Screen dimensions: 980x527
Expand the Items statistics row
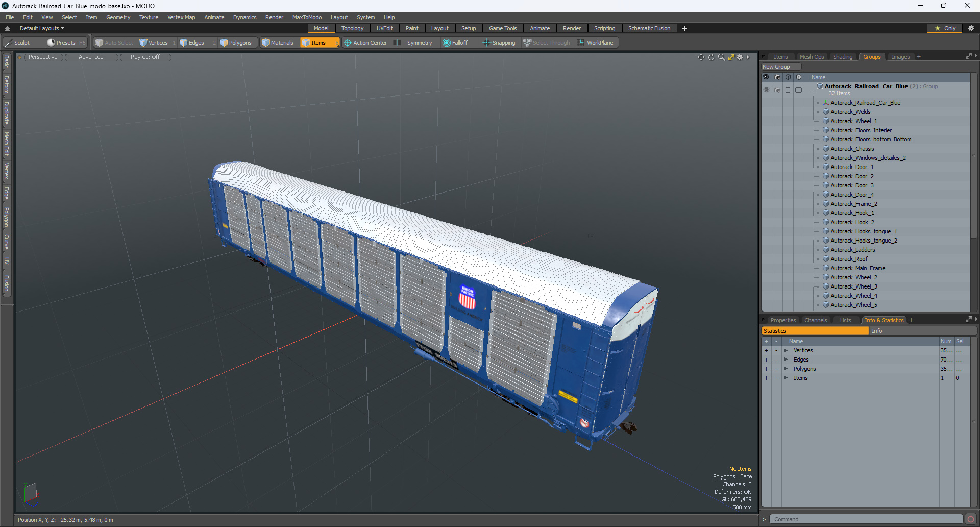[786, 378]
